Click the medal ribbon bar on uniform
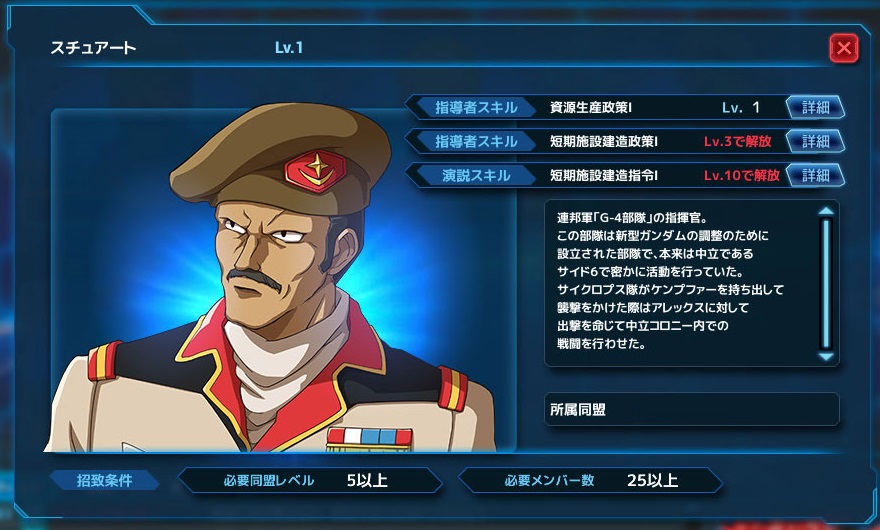 pyautogui.click(x=369, y=438)
